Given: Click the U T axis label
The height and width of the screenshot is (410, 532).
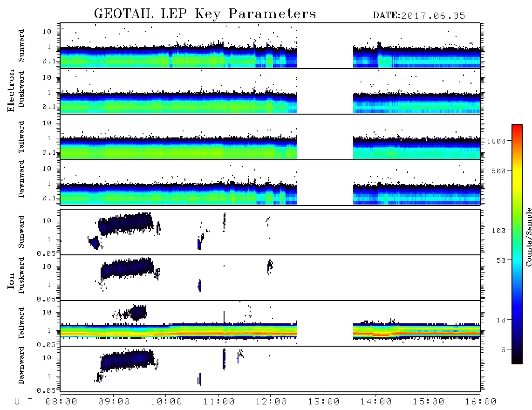Looking at the screenshot, I should [x=23, y=402].
